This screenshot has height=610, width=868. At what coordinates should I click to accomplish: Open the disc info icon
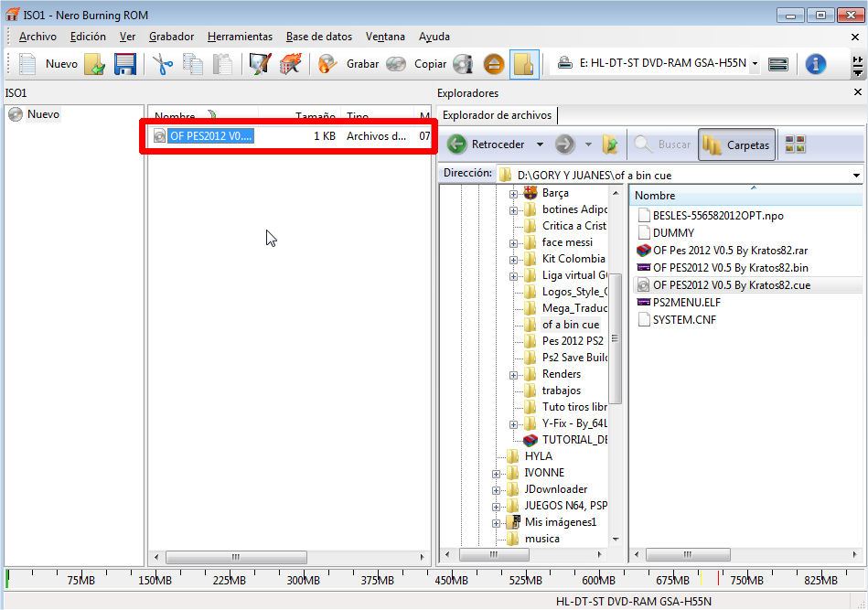(x=463, y=64)
